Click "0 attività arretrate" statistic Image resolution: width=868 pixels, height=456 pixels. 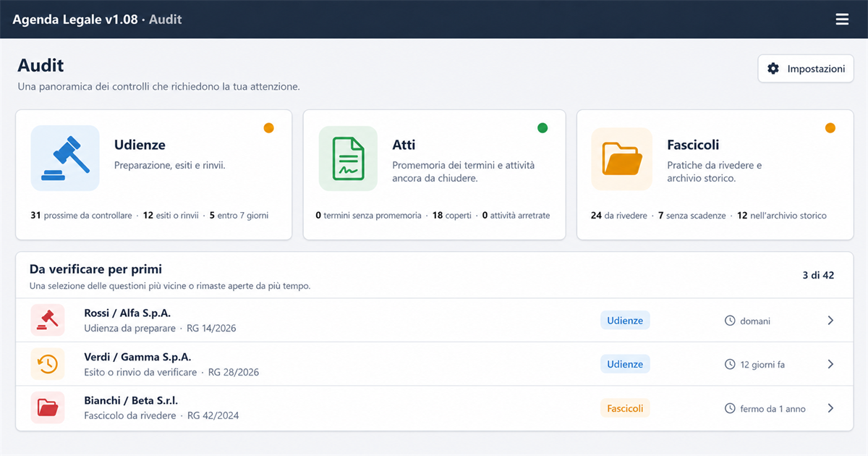point(516,216)
